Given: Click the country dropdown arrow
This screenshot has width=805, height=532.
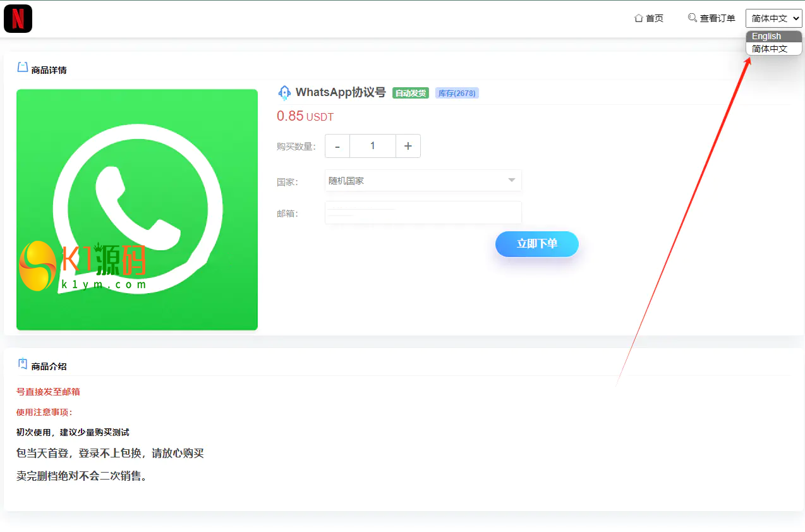Looking at the screenshot, I should (x=512, y=181).
